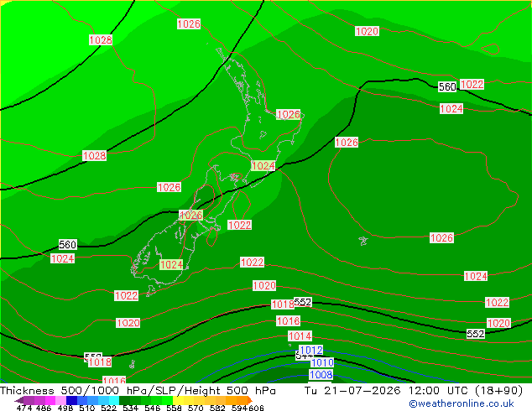Click the blue 1012 isobar label
The width and height of the screenshot is (532, 411).
(311, 350)
